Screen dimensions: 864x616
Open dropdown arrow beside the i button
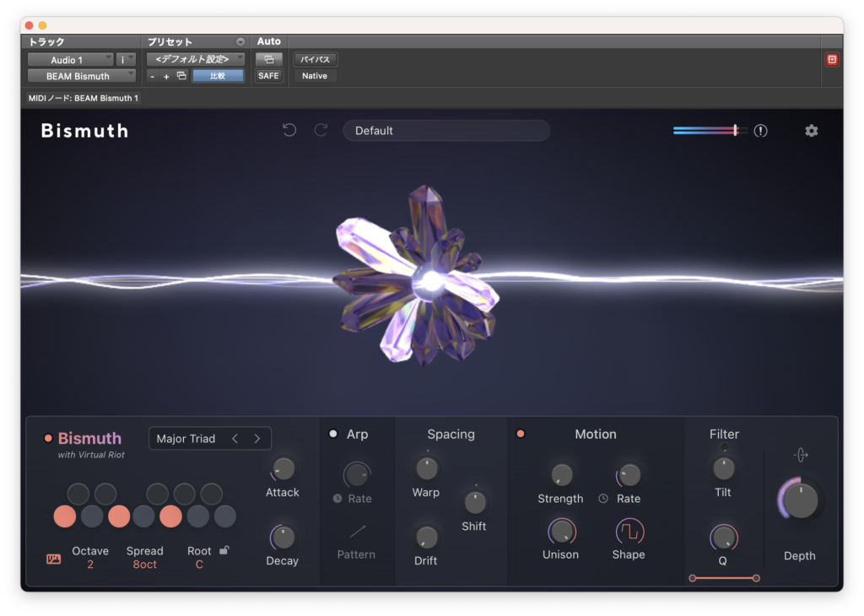click(131, 59)
